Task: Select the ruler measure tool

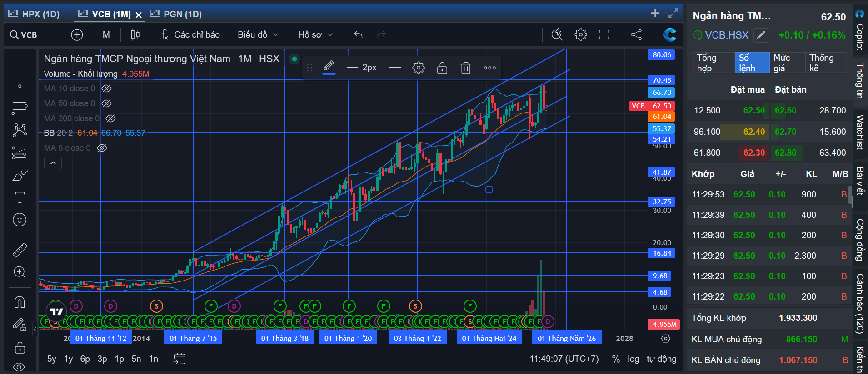Action: tap(20, 250)
